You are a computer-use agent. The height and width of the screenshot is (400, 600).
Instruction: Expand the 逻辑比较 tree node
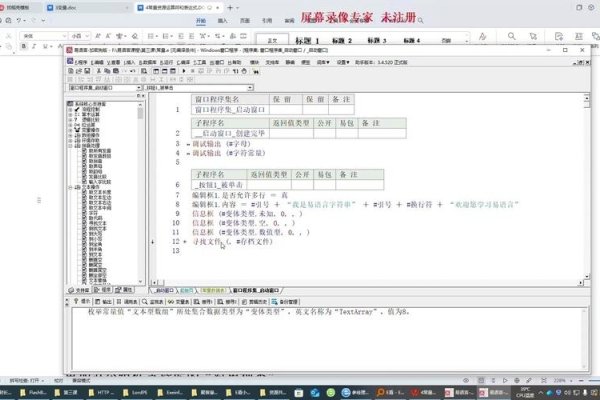70,120
